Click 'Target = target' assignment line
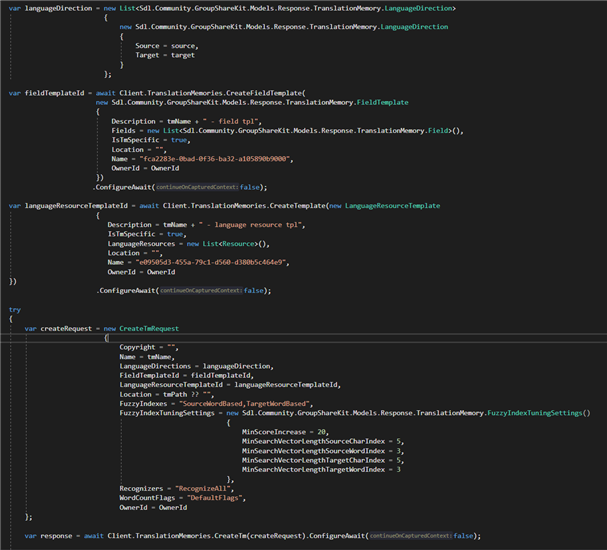 (x=165, y=55)
